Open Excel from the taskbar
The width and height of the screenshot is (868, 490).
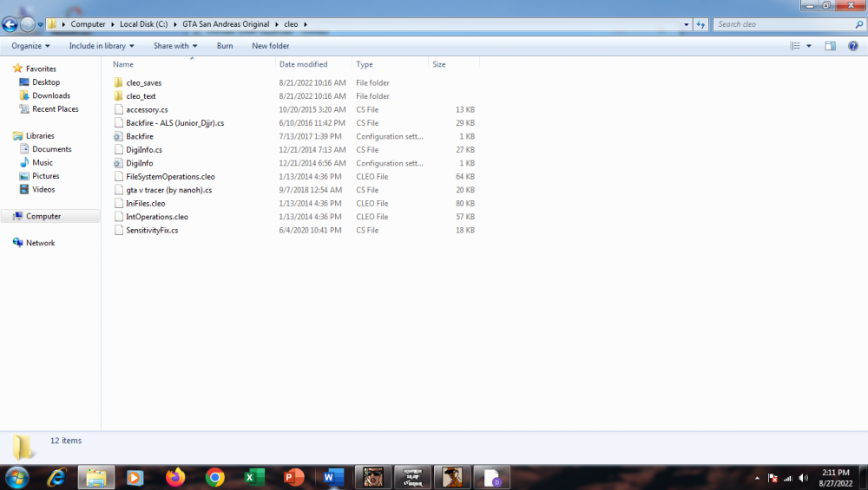click(254, 477)
